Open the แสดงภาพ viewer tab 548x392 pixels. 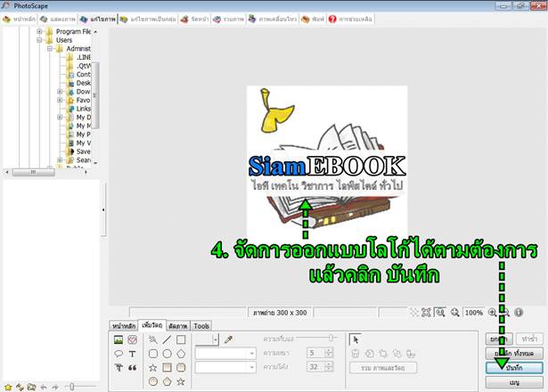pyautogui.click(x=58, y=19)
